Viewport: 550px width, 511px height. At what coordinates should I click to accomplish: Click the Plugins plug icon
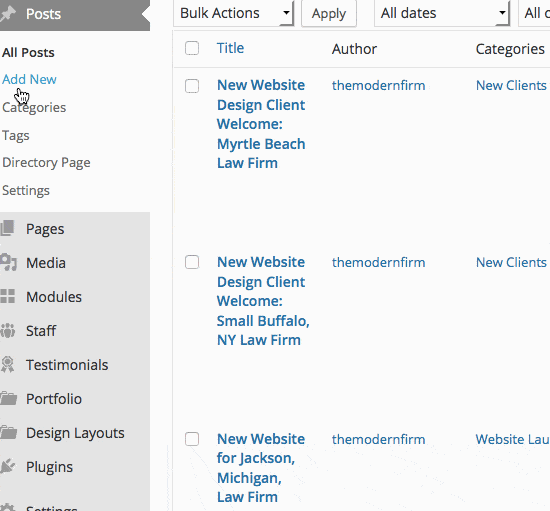coord(7,466)
